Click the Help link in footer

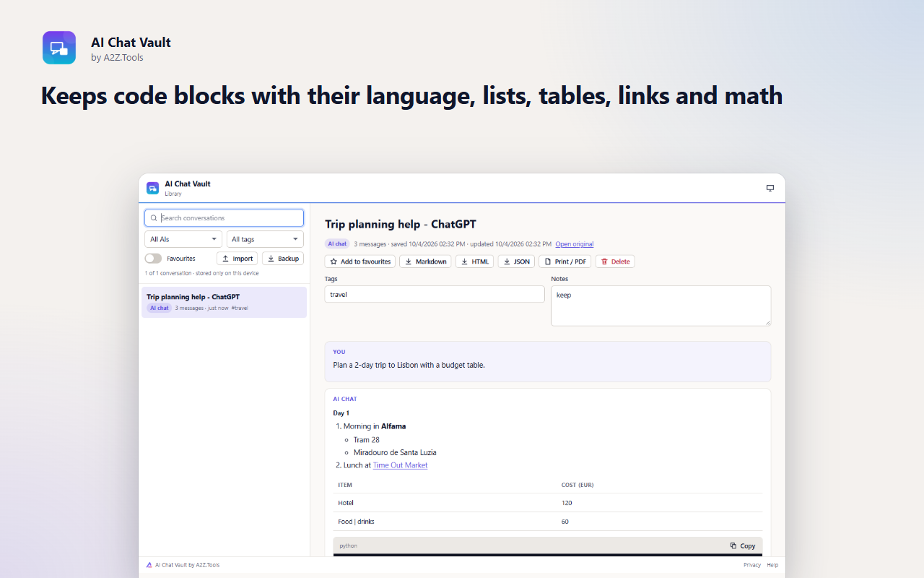772,565
